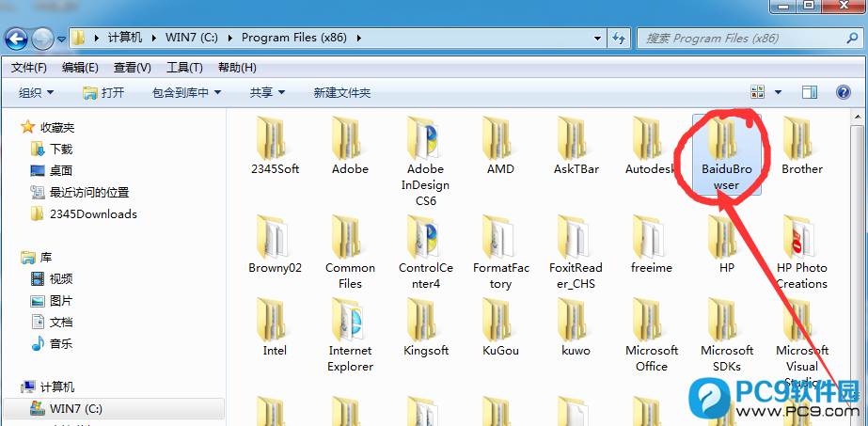Image resolution: width=868 pixels, height=426 pixels.
Task: Select WIN7 (C:) drive in navigation pane
Action: pos(114,409)
